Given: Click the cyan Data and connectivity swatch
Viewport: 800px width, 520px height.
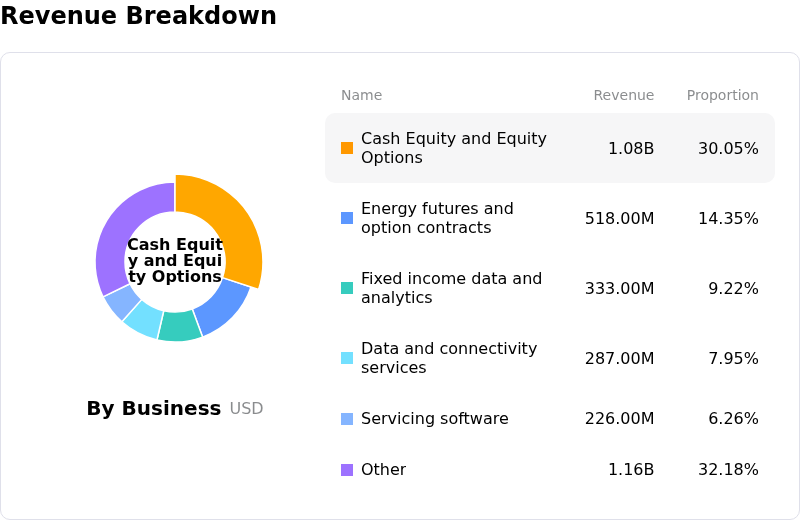Looking at the screenshot, I should (x=347, y=358).
